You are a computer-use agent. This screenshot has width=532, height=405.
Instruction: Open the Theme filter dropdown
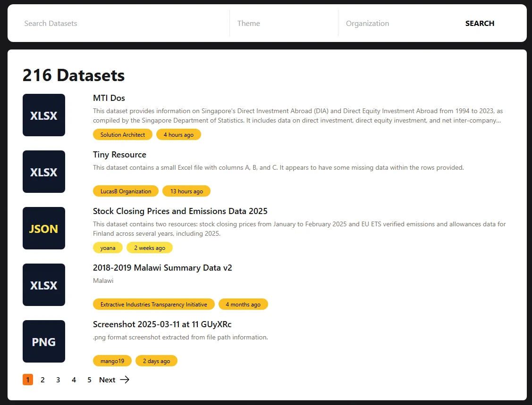[x=283, y=24]
